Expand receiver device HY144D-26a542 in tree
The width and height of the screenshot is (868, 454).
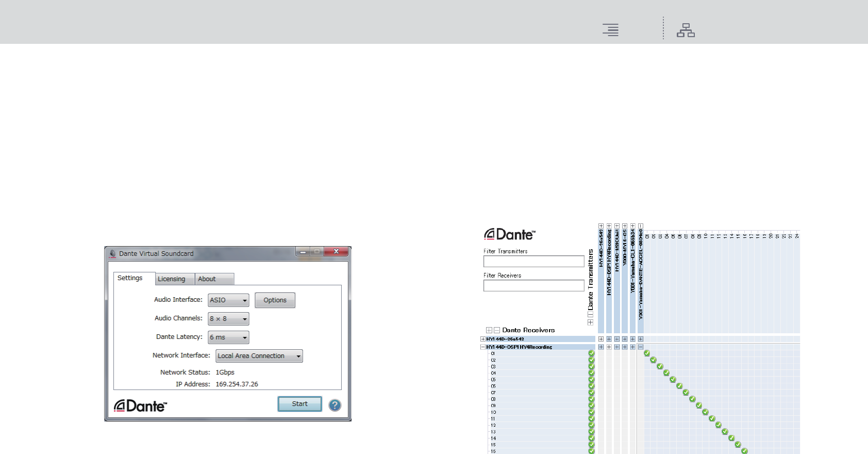point(482,339)
